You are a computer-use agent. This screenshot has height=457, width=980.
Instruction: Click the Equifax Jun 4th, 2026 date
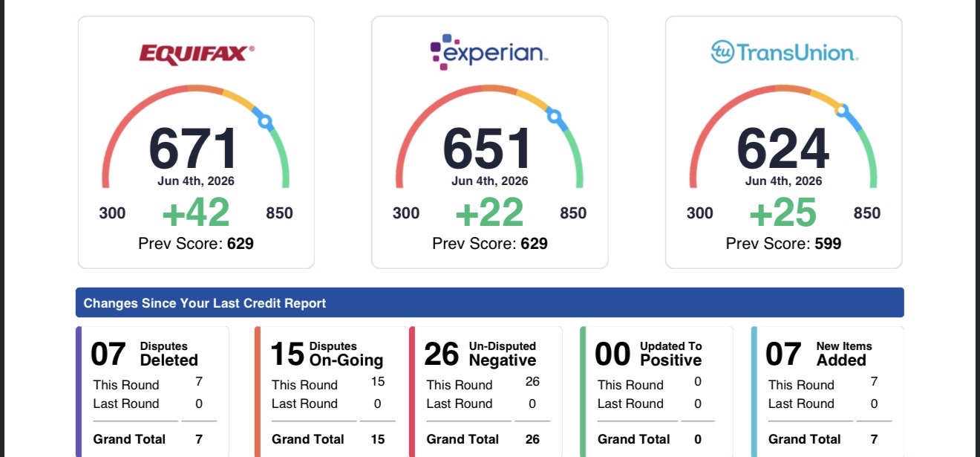[x=196, y=181]
